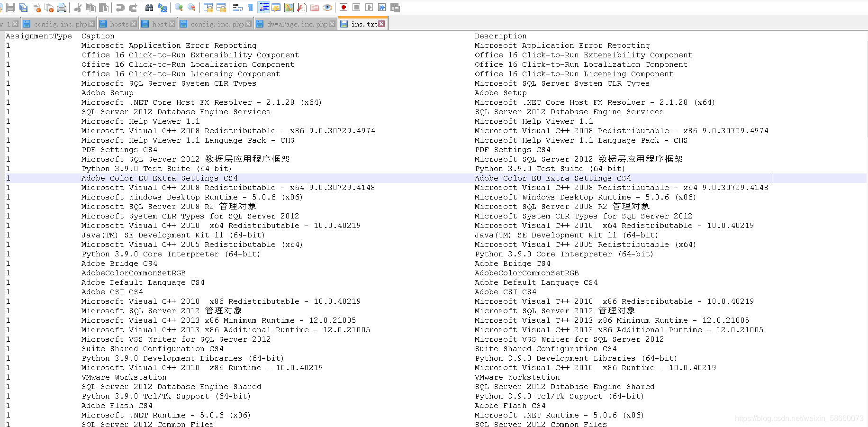Click Caption line 'Adobe Setup'
This screenshot has height=427, width=868.
107,93
